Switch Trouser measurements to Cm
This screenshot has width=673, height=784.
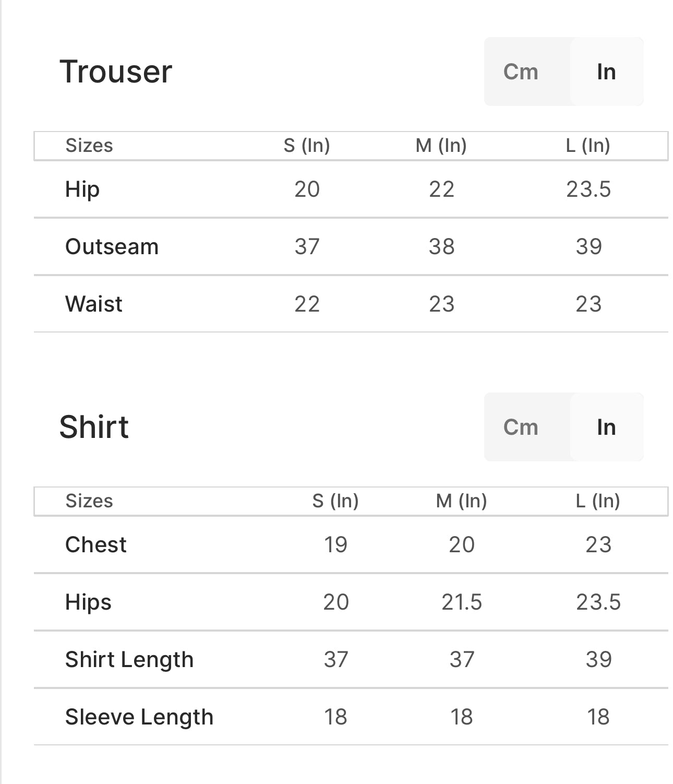coord(521,72)
